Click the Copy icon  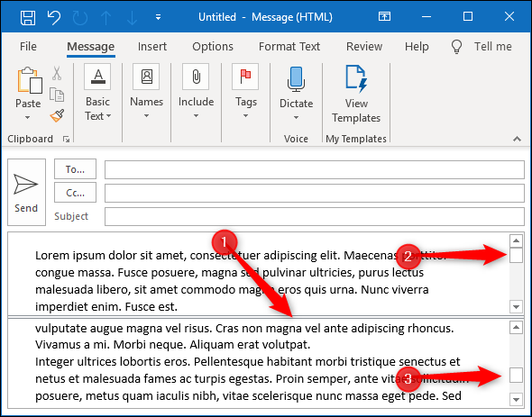[57, 95]
